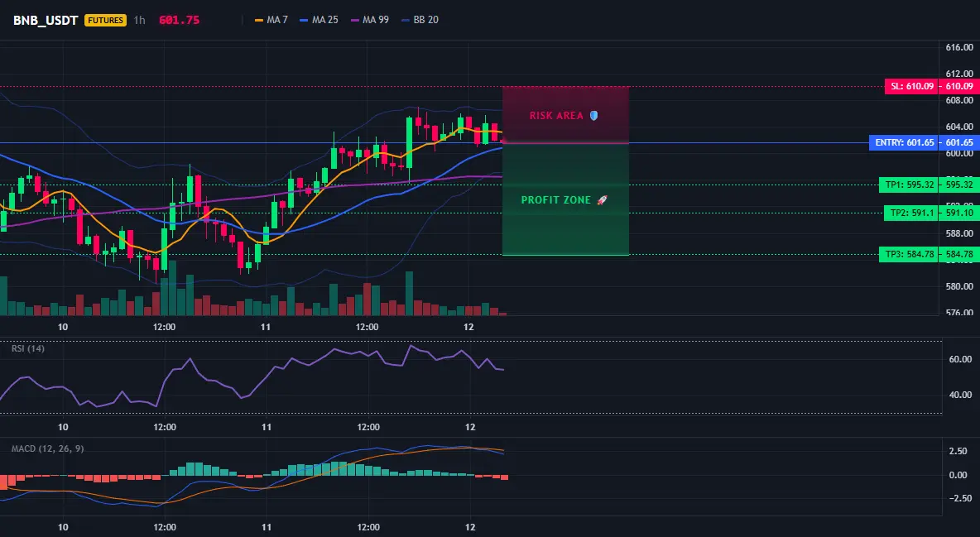The image size is (980, 537).
Task: Click the RSI 60.00 axis value
Action: pos(961,359)
